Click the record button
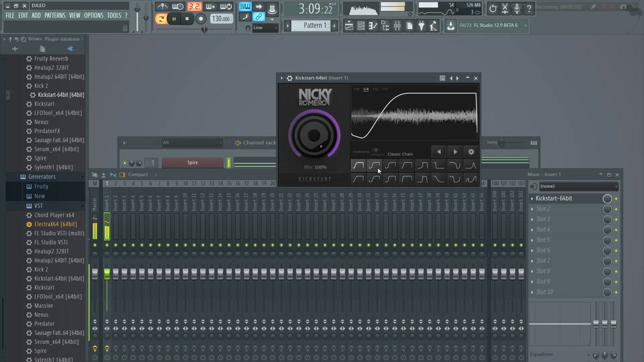The image size is (644, 362). 200,19
